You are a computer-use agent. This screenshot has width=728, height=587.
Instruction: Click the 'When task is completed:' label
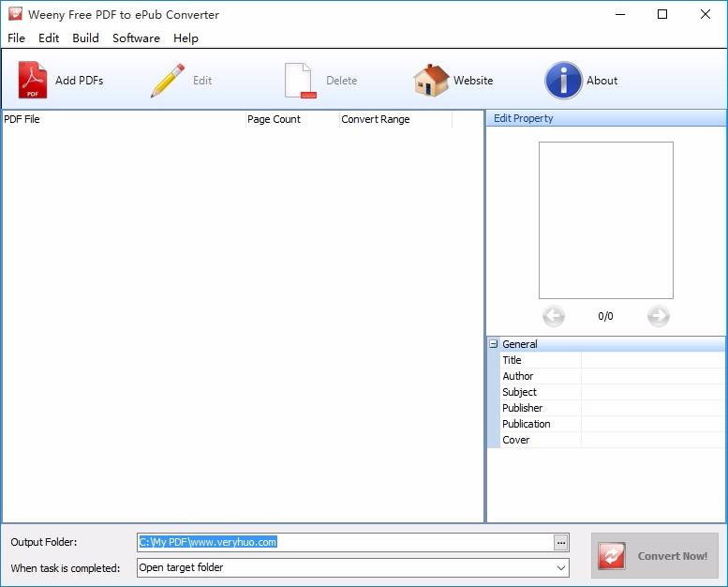point(66,568)
